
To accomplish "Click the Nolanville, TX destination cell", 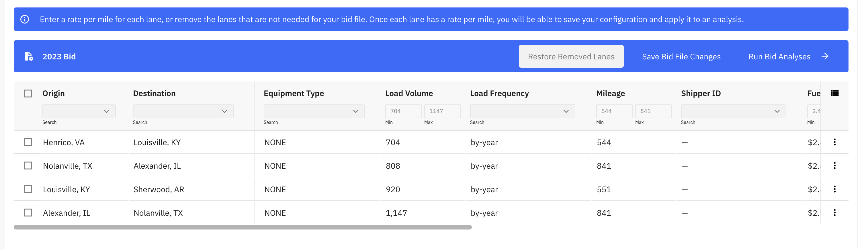I will [158, 213].
